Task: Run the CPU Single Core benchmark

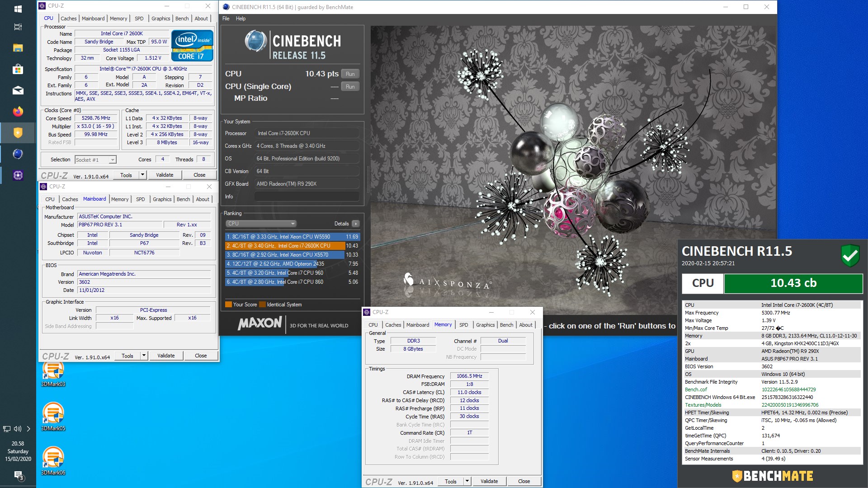Action: 350,87
